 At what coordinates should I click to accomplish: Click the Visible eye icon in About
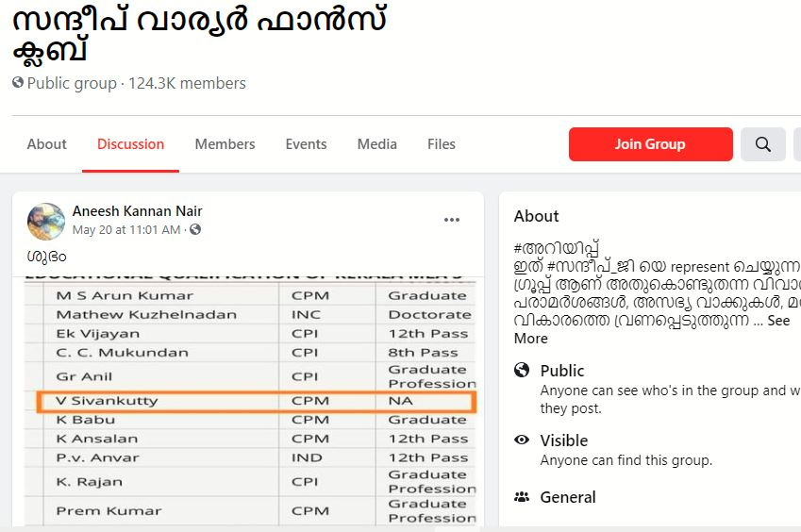click(x=522, y=441)
